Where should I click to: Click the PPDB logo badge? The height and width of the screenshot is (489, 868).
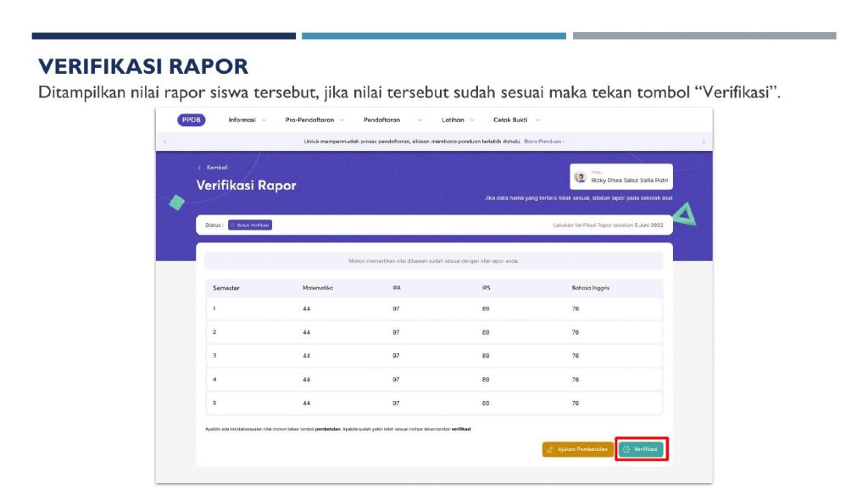point(191,120)
